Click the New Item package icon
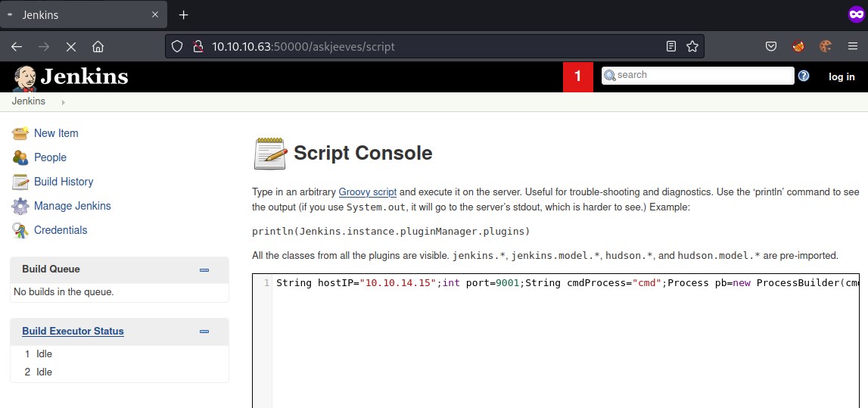The image size is (868, 408). pos(20,133)
